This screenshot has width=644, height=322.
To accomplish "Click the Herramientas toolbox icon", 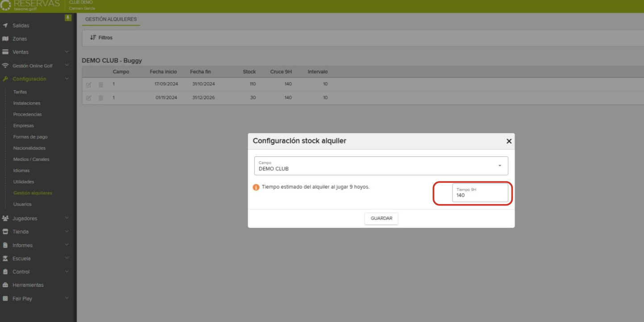I will (5, 285).
